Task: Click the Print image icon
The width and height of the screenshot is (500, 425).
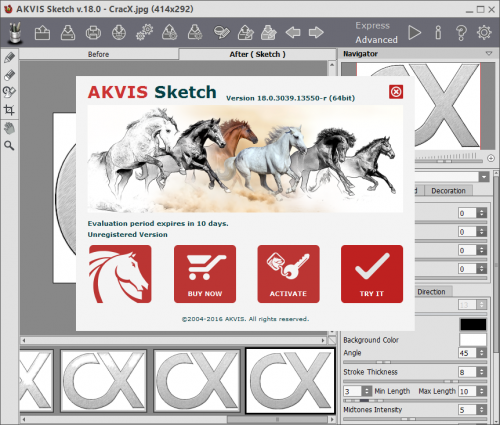Action: pyautogui.click(x=93, y=33)
